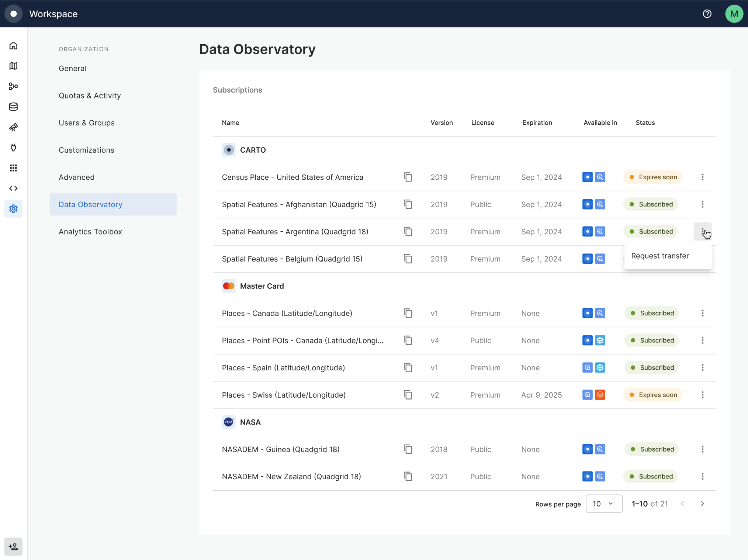Open the Analytics Toolbox section
Screen dimensions: 748x560
coord(90,232)
